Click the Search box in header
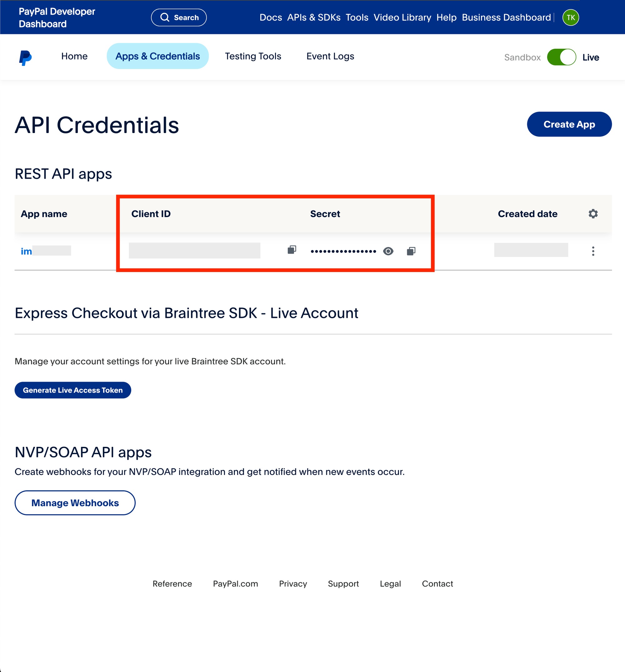 click(x=178, y=17)
